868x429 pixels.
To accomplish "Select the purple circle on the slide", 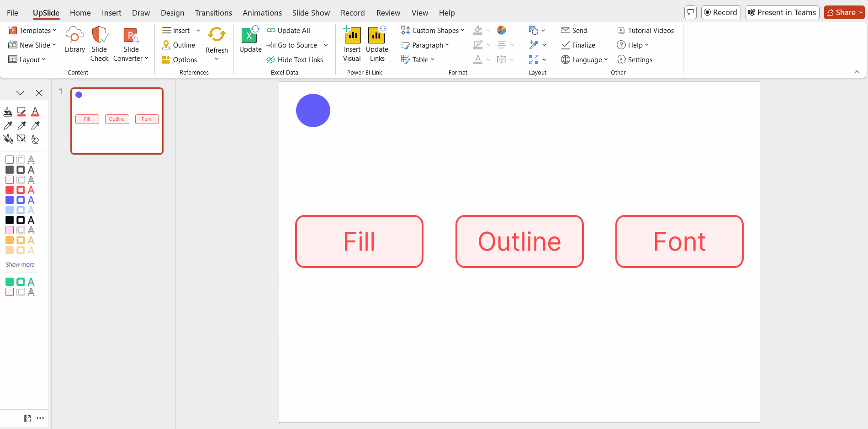I will (313, 110).
